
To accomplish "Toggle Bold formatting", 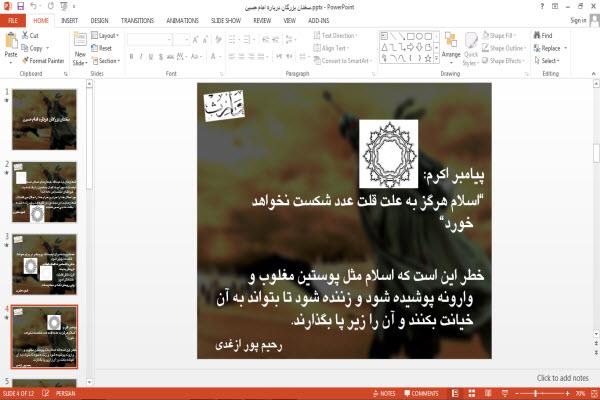I will tap(131, 57).
